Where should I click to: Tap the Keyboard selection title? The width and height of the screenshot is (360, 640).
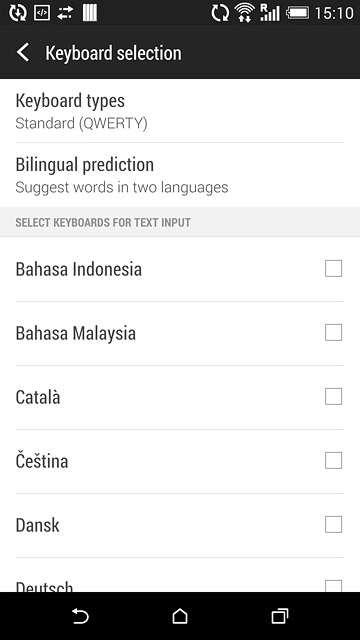click(113, 53)
